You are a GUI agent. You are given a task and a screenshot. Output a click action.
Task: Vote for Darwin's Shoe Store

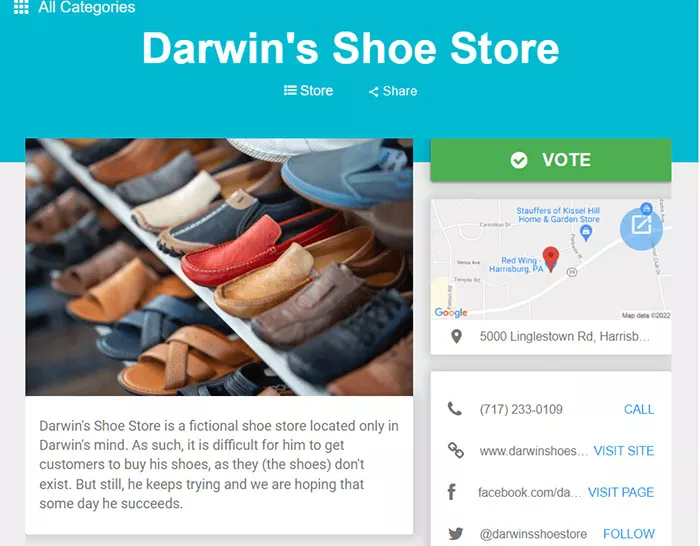[x=551, y=160]
